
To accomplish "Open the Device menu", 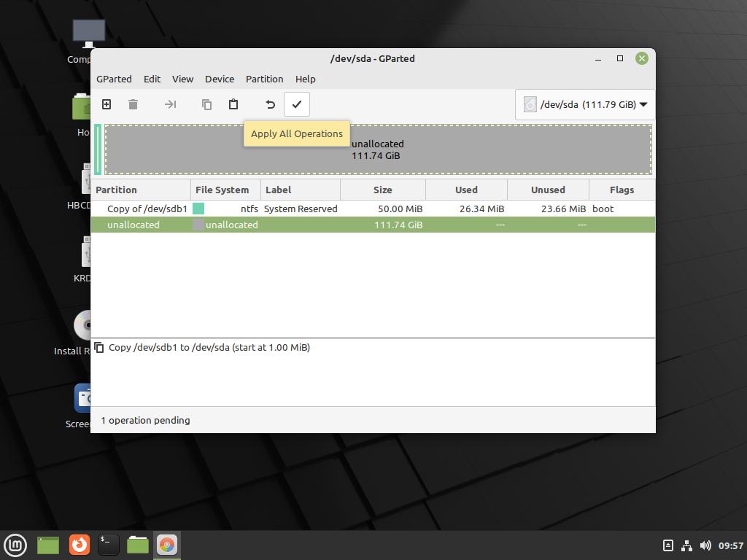I will 219,79.
